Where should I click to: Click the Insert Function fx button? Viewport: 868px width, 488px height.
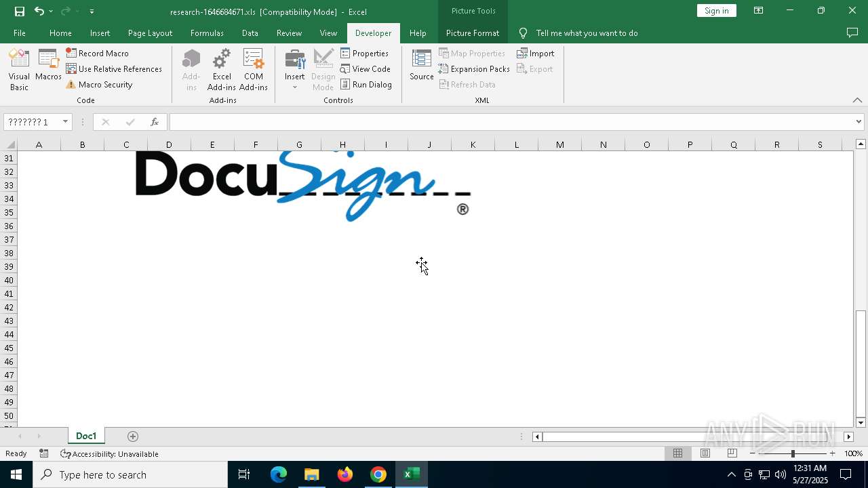[155, 122]
